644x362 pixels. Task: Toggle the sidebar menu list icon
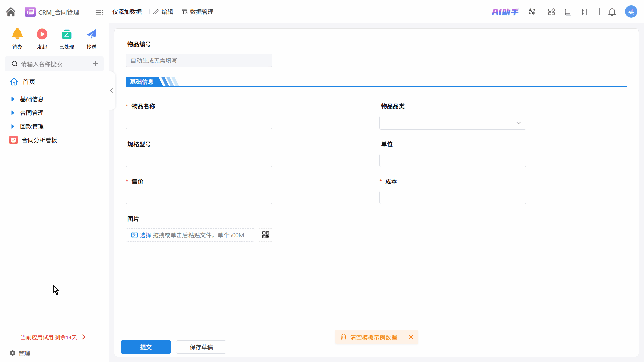point(99,12)
